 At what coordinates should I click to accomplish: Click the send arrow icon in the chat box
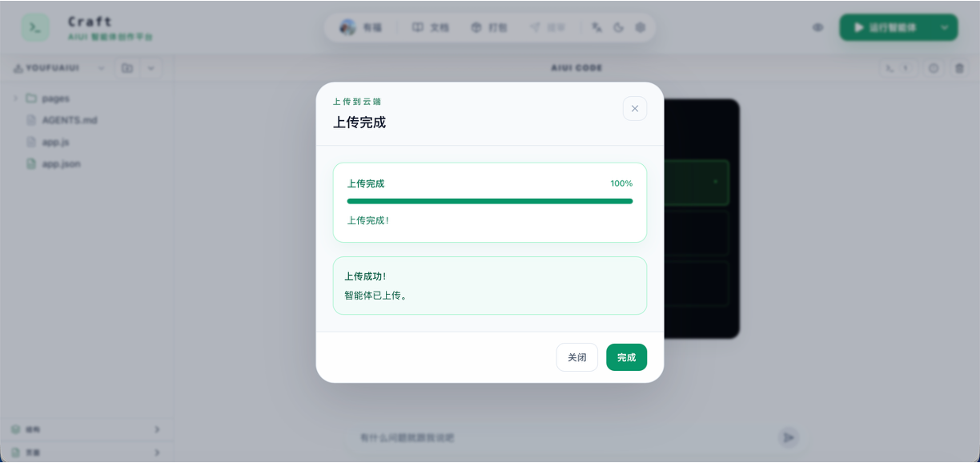pyautogui.click(x=789, y=437)
